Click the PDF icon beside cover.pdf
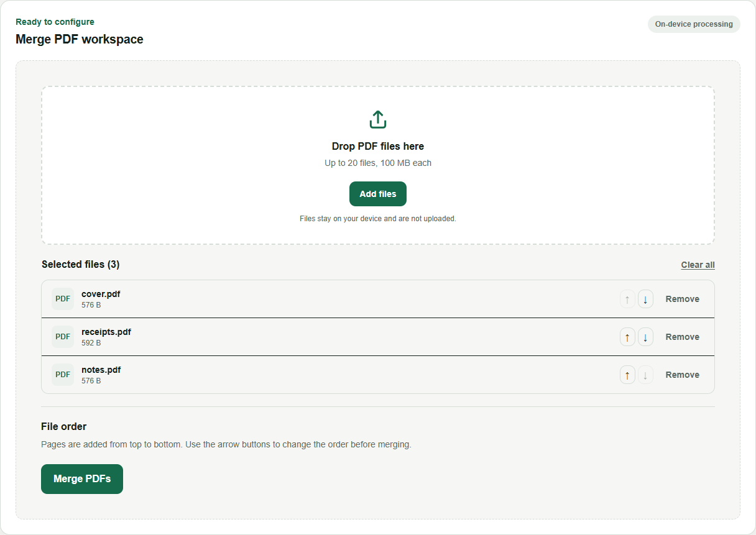The height and width of the screenshot is (535, 756). click(x=63, y=299)
